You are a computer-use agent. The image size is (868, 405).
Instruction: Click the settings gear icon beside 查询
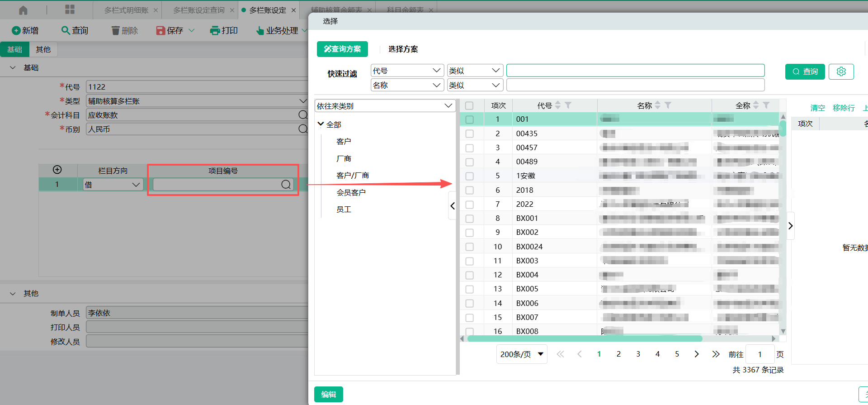(841, 71)
